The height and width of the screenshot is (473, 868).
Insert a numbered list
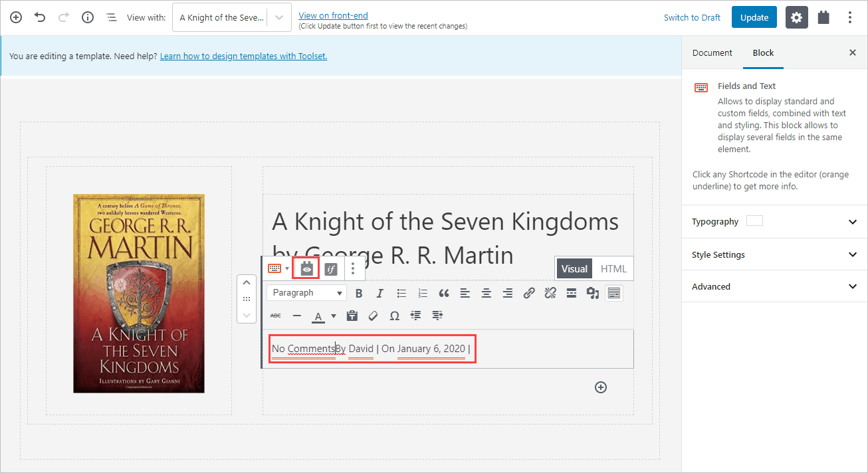point(423,293)
